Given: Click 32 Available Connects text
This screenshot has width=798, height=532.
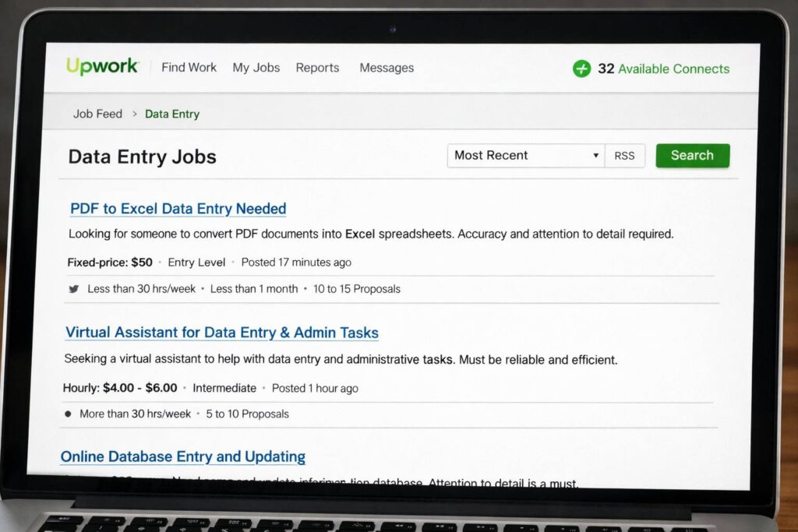Looking at the screenshot, I should (x=663, y=69).
